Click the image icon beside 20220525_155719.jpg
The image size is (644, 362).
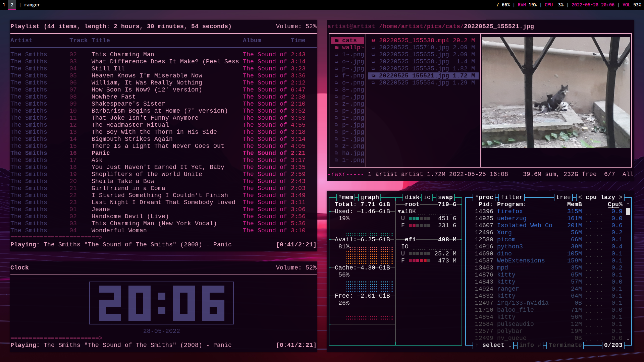coord(373,48)
